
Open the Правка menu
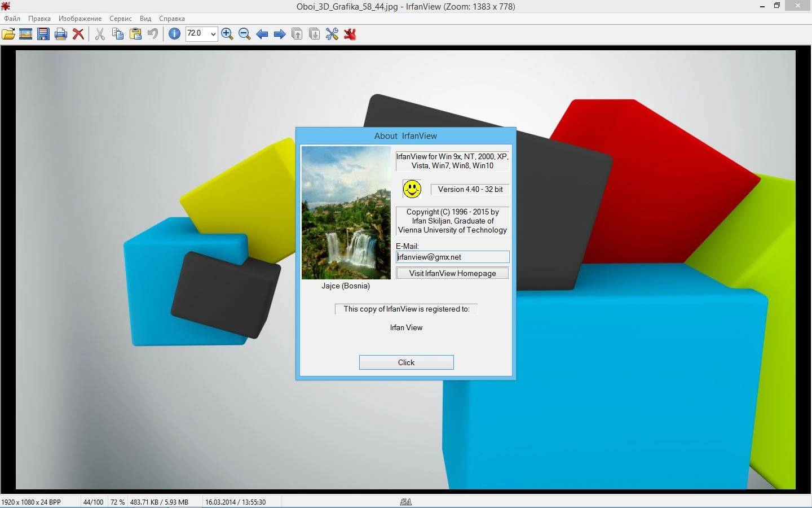click(x=39, y=19)
